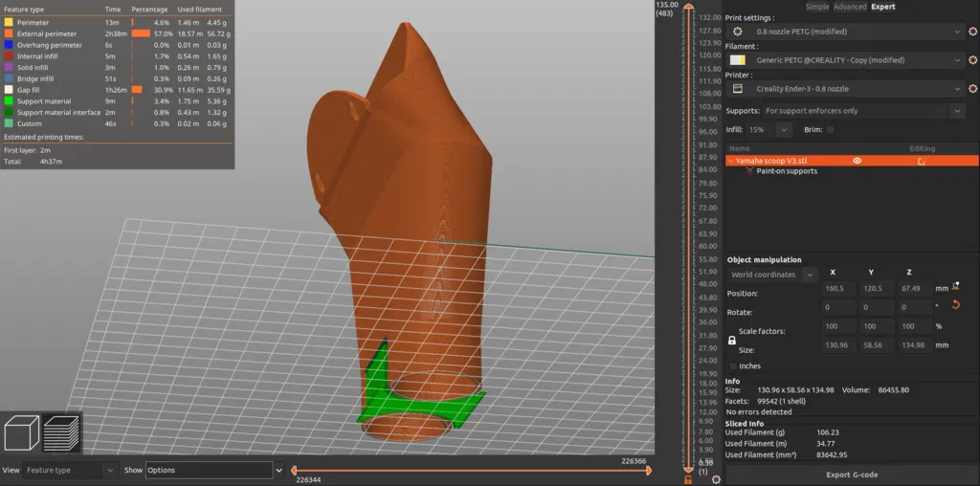Screen dimensions: 980x486
Task: Toggle visibility eye of Yamaha scoop V3.stl
Action: click(x=857, y=161)
